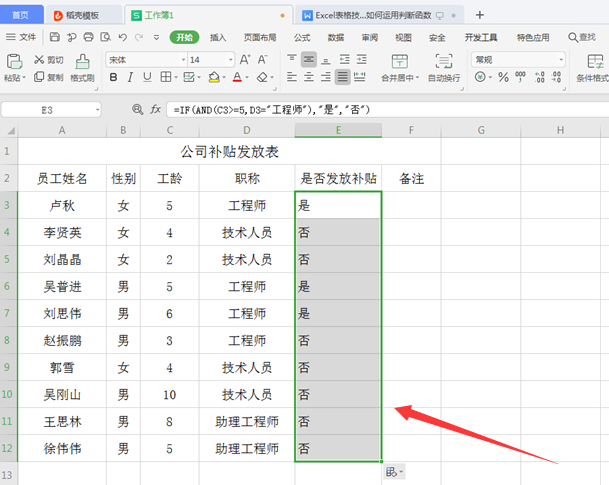
Task: Expand Merge and Center (合并居中) dropdown
Action: (418, 78)
